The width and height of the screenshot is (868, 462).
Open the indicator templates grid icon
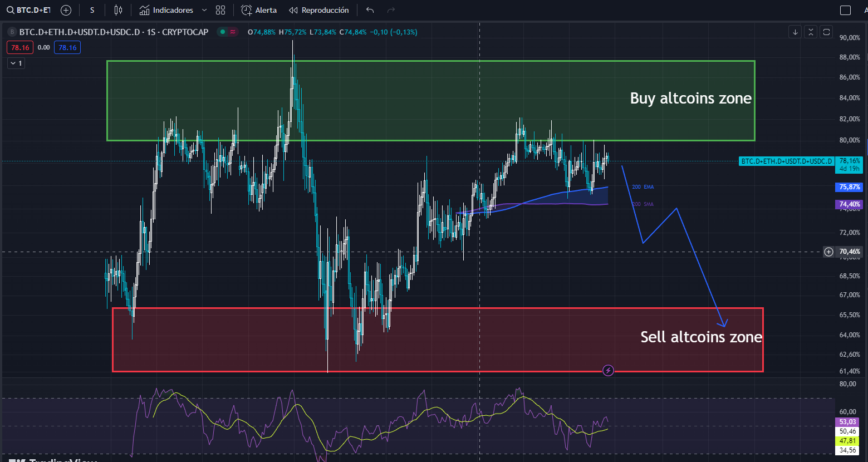[x=220, y=10]
